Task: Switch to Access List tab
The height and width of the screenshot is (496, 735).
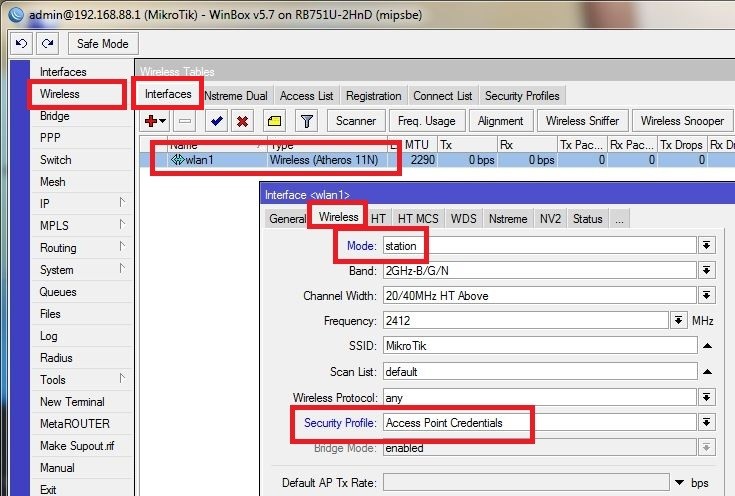Action: pos(307,96)
